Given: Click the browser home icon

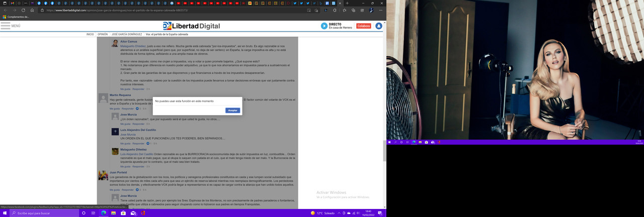Looking at the screenshot, I should click(x=32, y=10).
